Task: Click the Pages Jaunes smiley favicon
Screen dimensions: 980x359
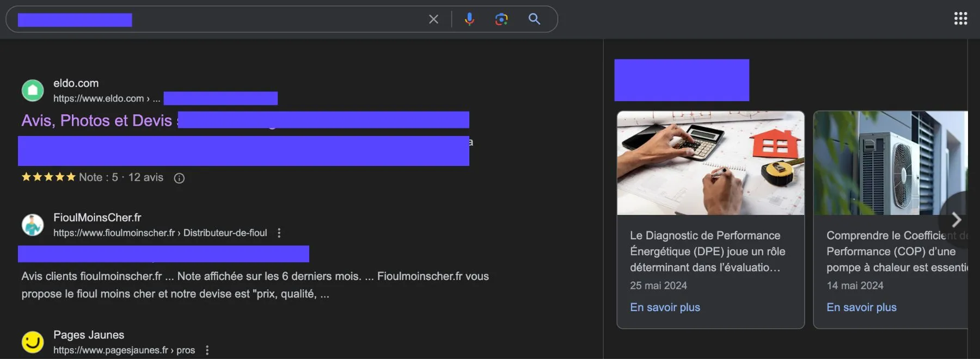Action: click(33, 342)
